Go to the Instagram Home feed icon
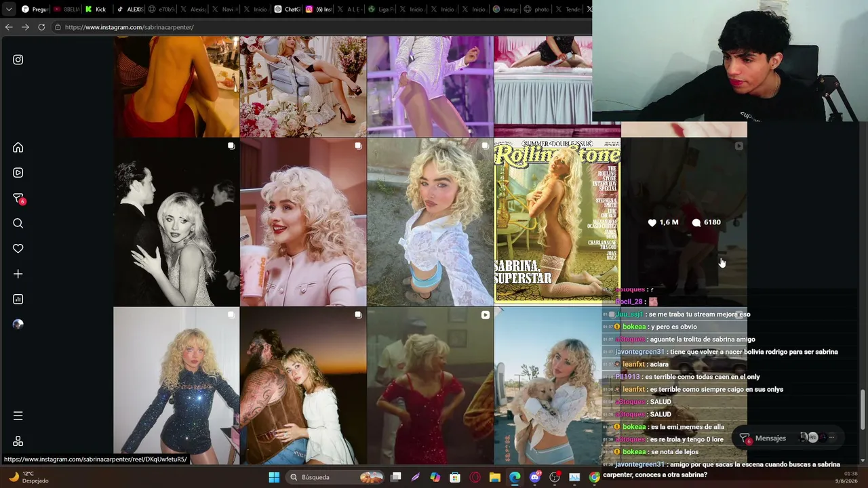This screenshot has width=868, height=488. tap(18, 148)
